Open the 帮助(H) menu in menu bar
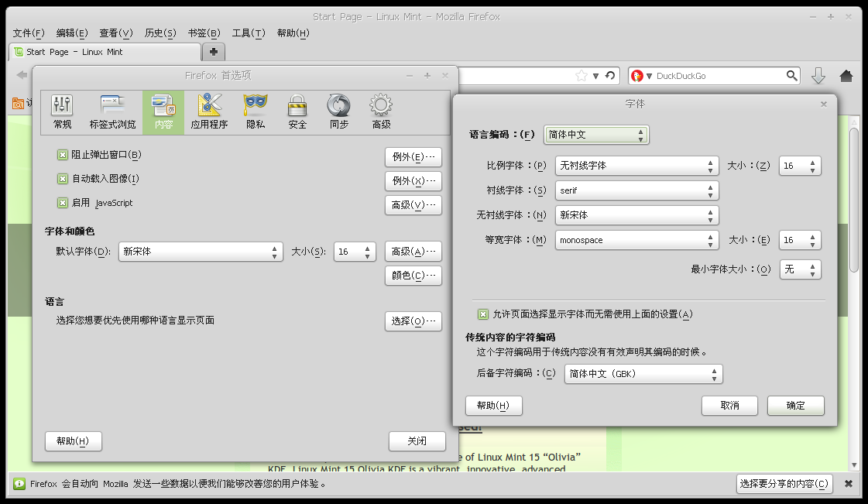868x504 pixels. pos(293,33)
